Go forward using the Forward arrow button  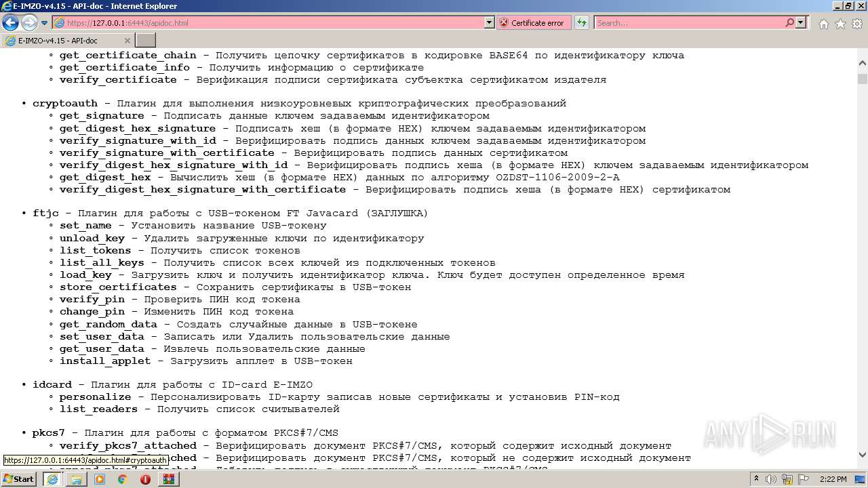(29, 22)
